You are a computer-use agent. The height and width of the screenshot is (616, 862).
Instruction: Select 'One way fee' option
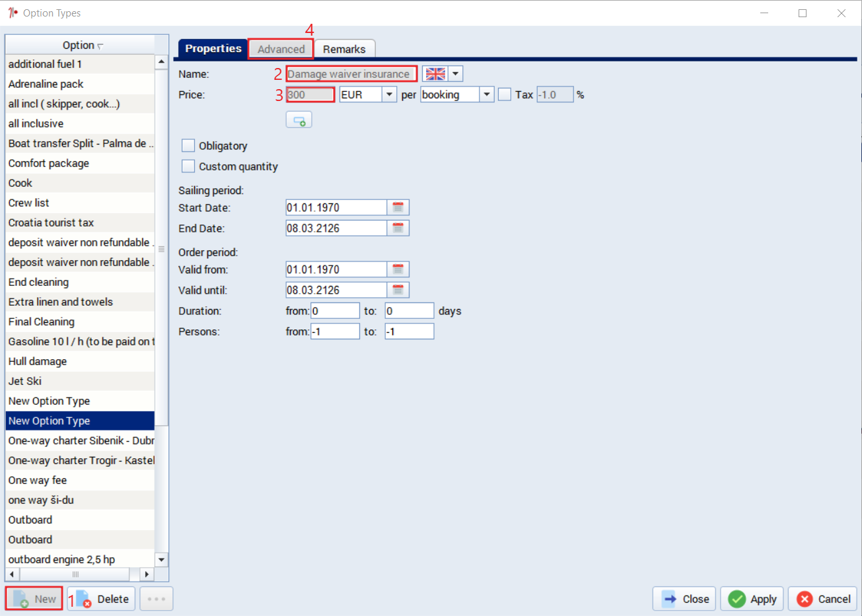80,480
